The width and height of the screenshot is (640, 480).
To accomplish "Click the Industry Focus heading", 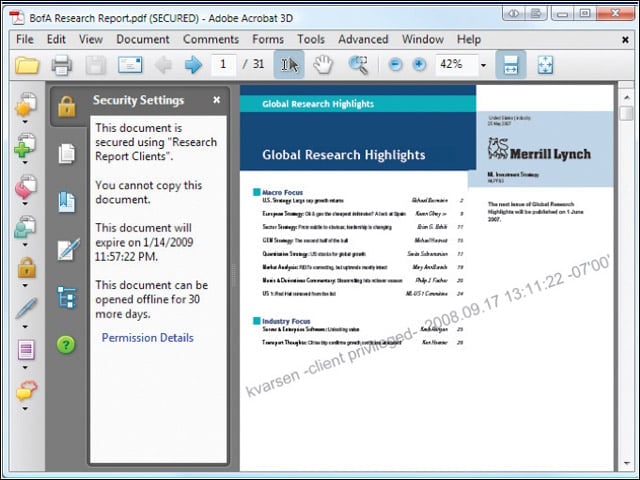I will tap(286, 321).
